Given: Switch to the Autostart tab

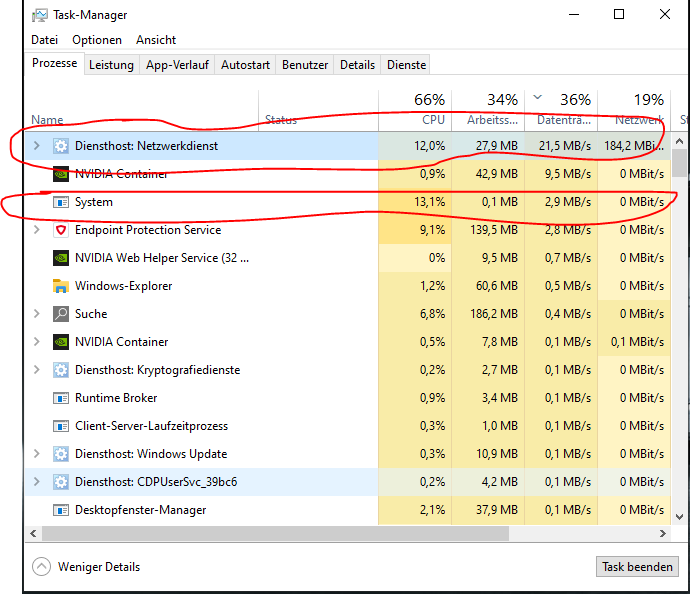Looking at the screenshot, I should (x=245, y=65).
